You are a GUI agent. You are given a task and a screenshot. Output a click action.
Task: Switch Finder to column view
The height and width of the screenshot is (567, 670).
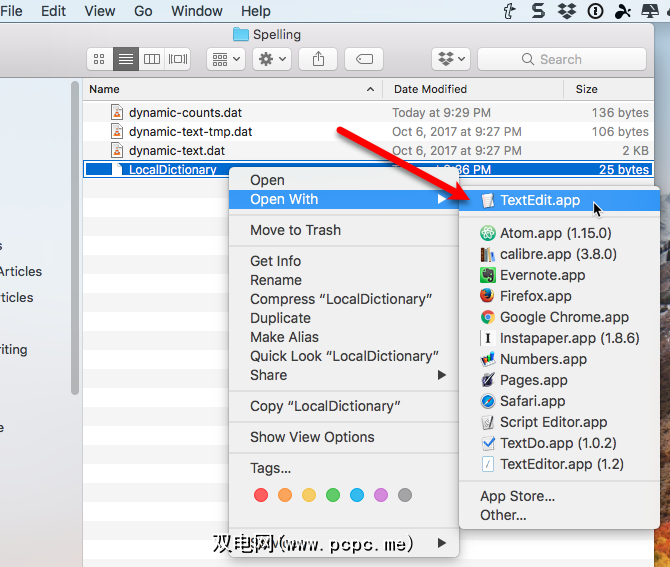click(x=152, y=59)
